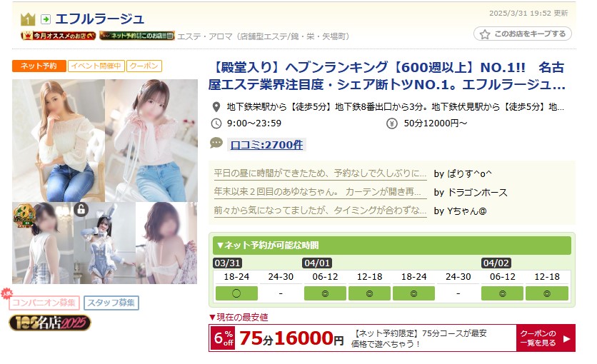Open クーポンの一覧を見る arrow button
Image resolution: width=597 pixels, height=364 pixels.
coord(546,338)
